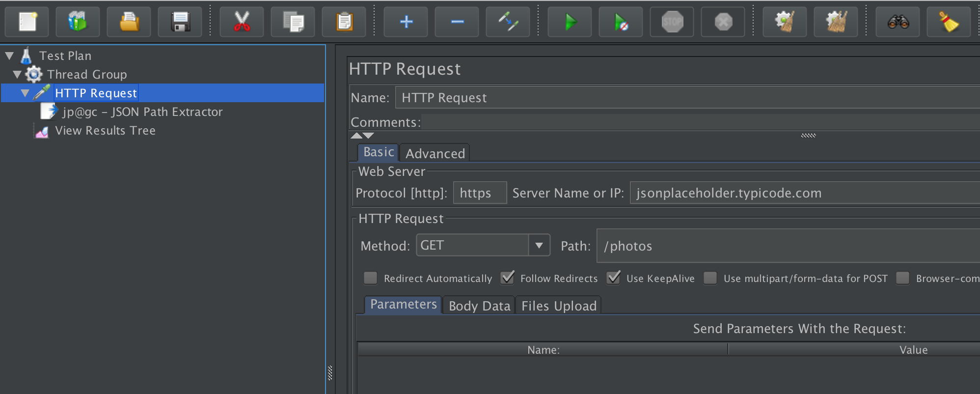Click the vertical split pane divider handle

pyautogui.click(x=330, y=373)
